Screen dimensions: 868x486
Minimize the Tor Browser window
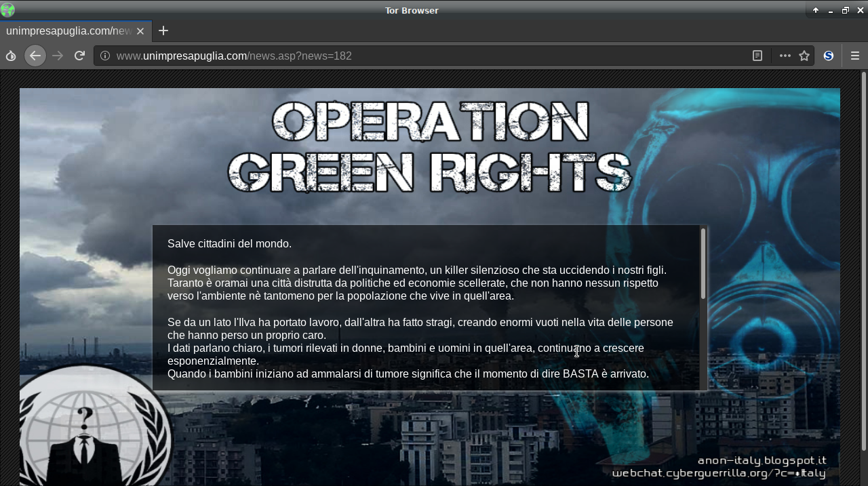click(x=831, y=10)
